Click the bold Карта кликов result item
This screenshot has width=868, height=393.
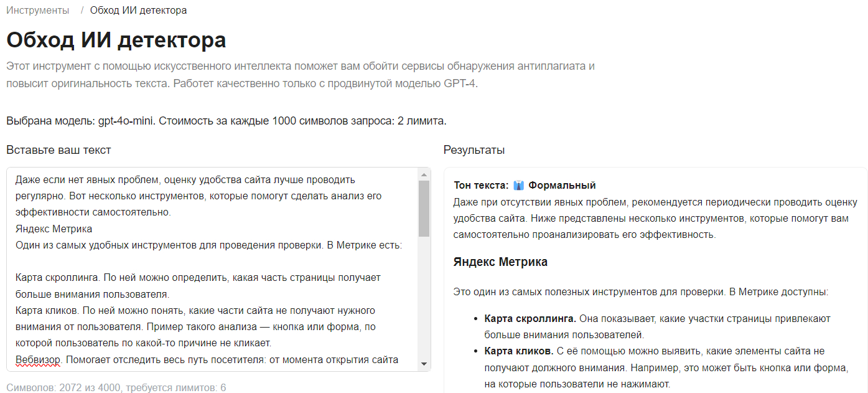coord(519,351)
